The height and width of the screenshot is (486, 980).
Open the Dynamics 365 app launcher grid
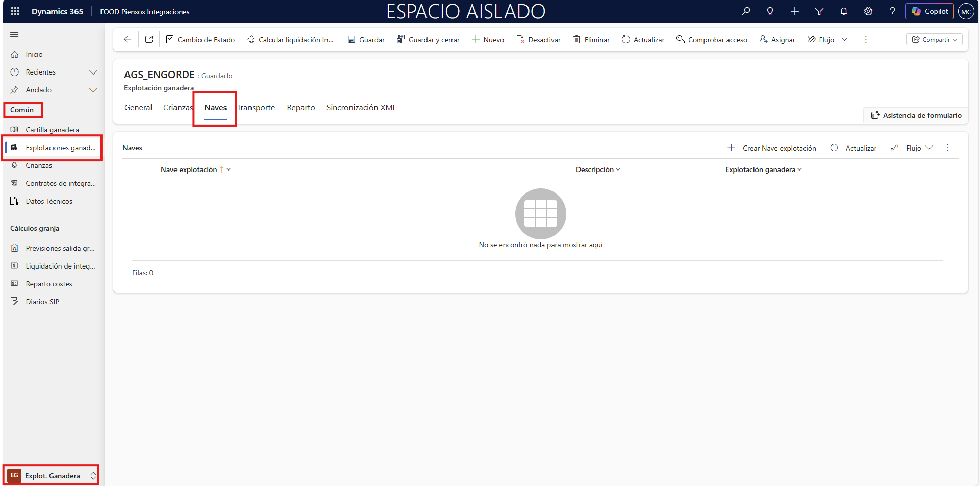[x=15, y=11]
